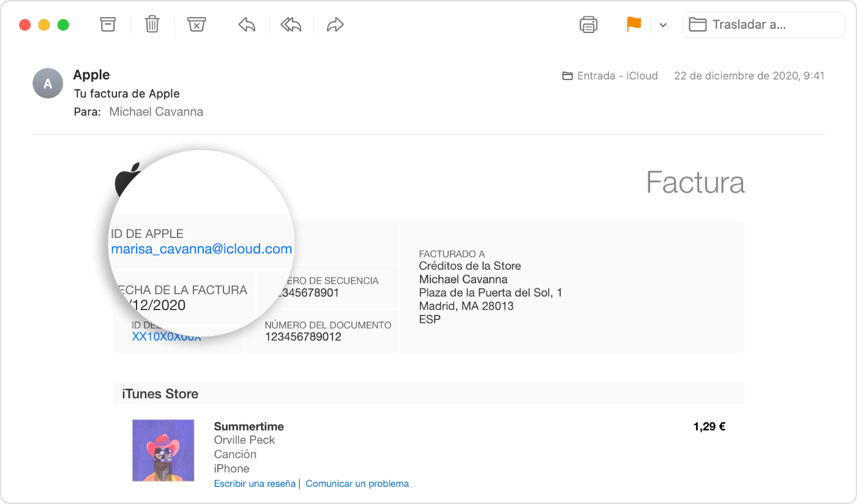Forward this email using the forward arrow
857x504 pixels.
tap(334, 24)
